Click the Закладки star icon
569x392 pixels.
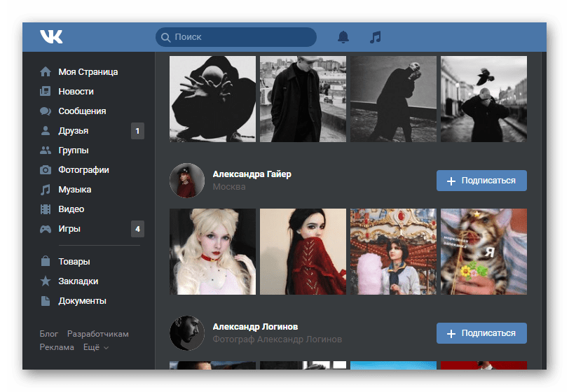click(46, 281)
